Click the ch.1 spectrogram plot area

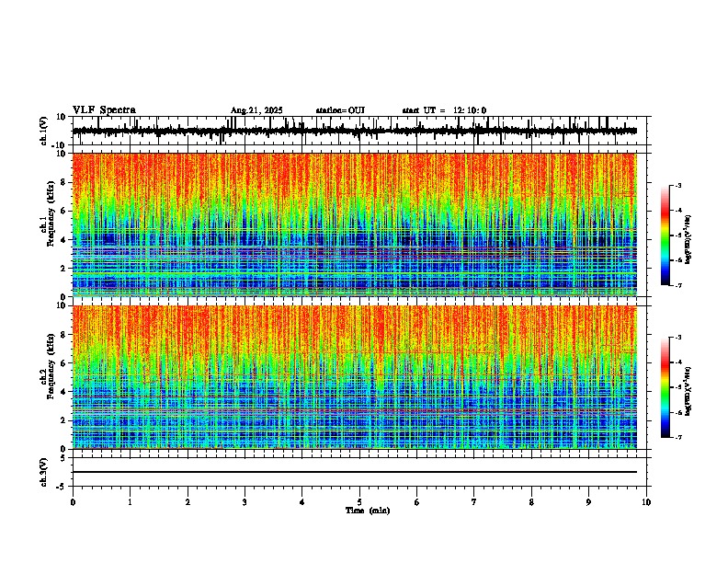coord(355,224)
